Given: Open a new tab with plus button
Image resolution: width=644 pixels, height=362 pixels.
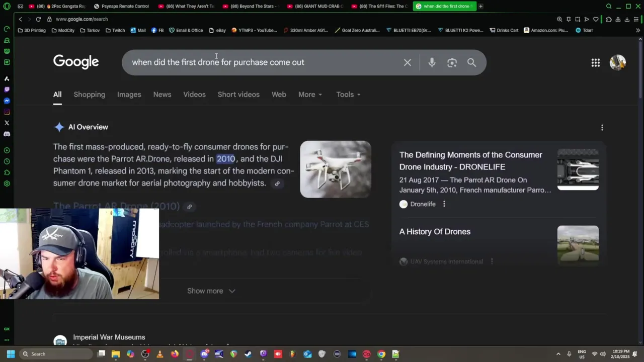Looking at the screenshot, I should 480,6.
